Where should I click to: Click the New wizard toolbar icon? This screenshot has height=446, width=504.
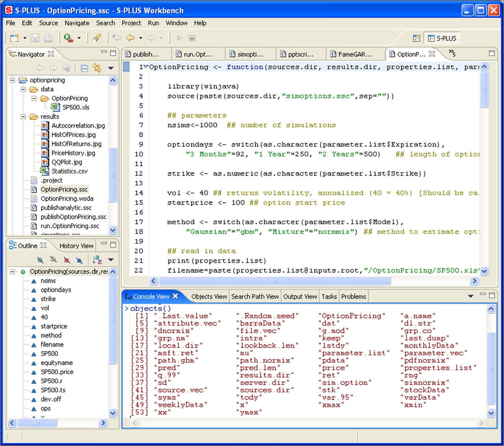15,38
